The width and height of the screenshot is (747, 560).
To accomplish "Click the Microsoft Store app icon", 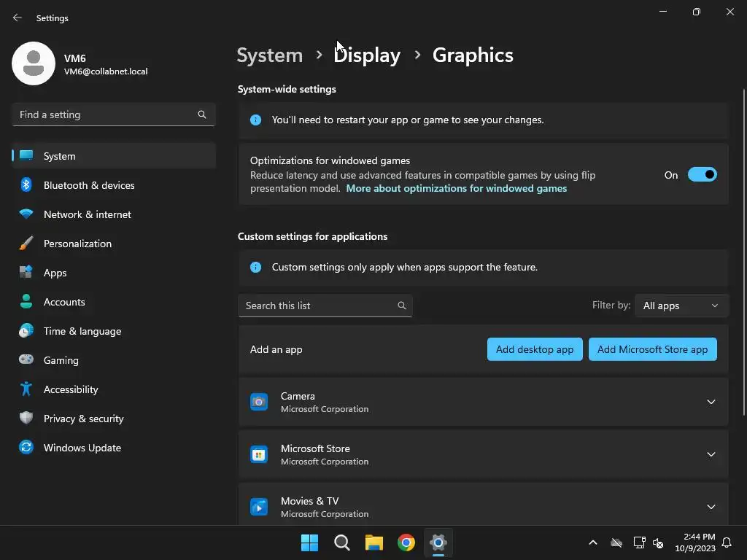I will (259, 454).
